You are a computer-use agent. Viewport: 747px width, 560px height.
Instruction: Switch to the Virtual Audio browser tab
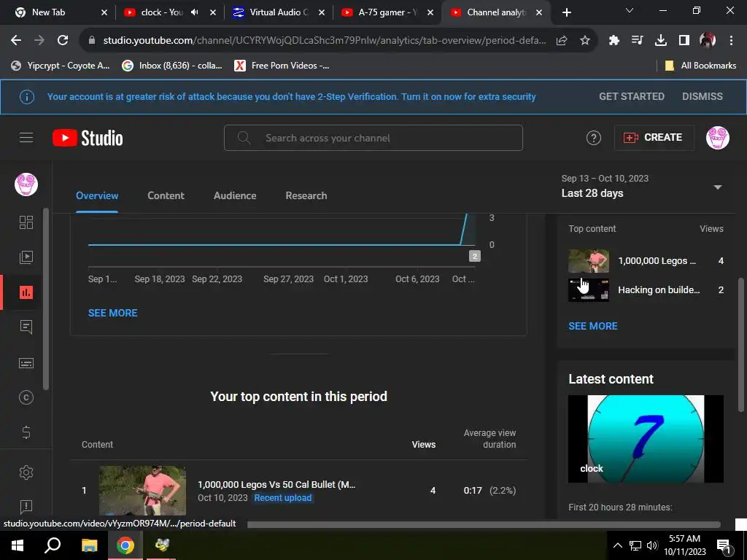279,12
